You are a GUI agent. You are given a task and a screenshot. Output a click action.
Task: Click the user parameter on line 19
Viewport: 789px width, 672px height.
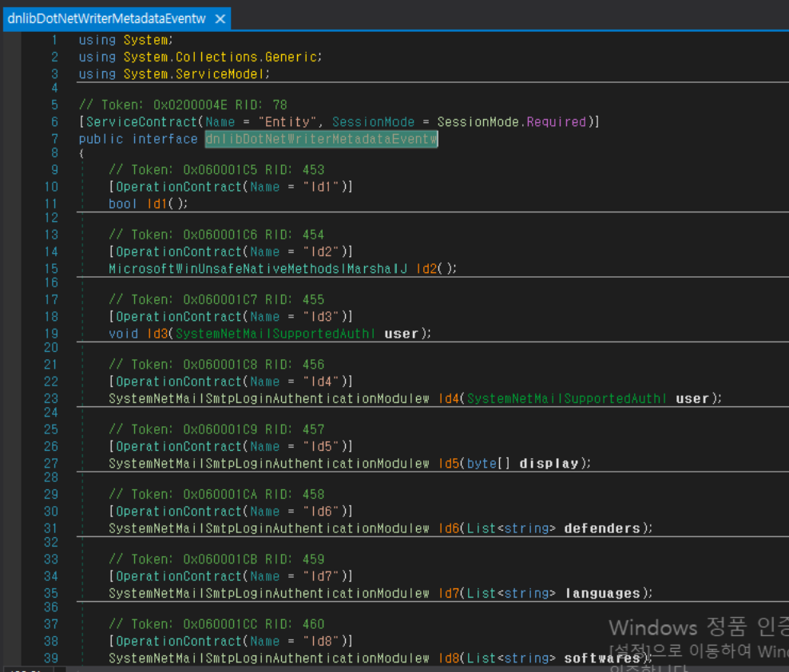[401, 334]
